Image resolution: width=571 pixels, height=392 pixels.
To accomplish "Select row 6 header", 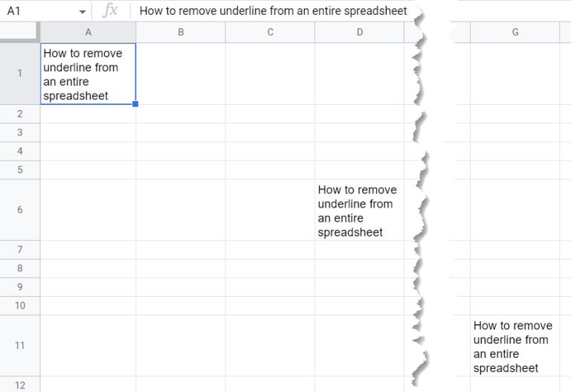I will pos(19,210).
